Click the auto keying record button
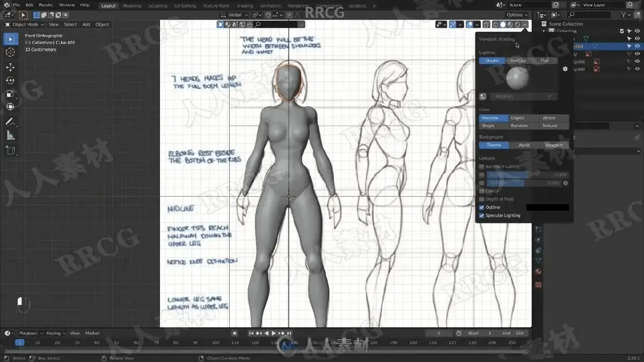The image size is (644, 362). click(234, 333)
